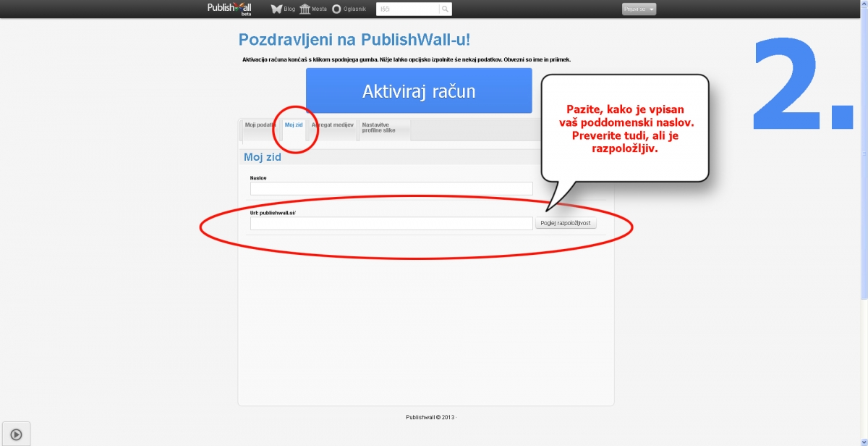868x446 pixels.
Task: Expand the Prijavi se dropdown
Action: 639,9
